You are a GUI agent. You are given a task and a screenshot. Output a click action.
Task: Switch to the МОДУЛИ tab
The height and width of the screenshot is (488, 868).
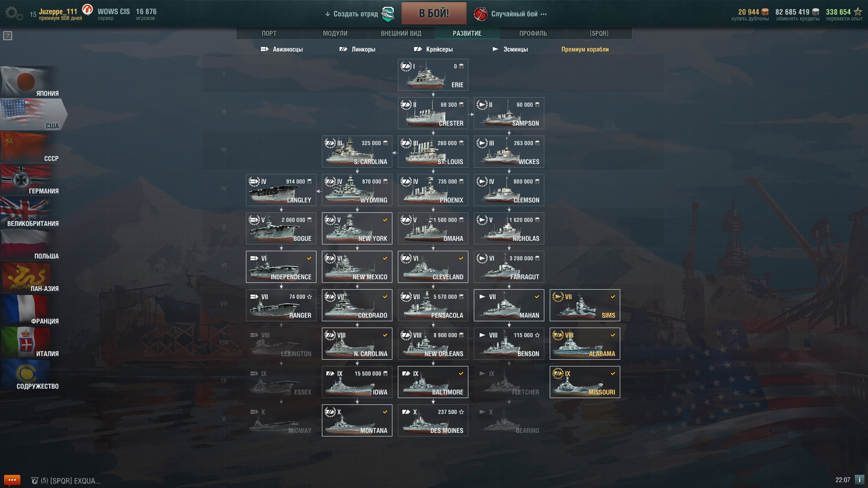pos(335,33)
